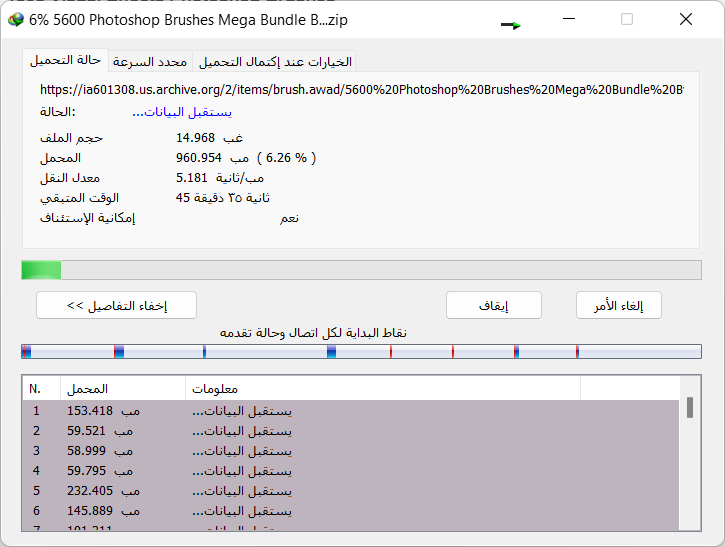725x547 pixels.
Task: Switch to the حالة التحميل tab
Action: [65, 61]
